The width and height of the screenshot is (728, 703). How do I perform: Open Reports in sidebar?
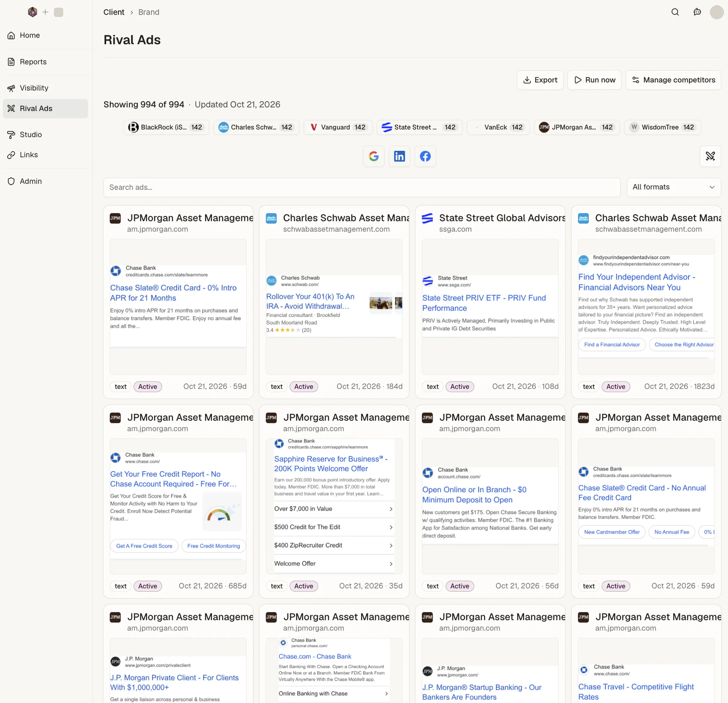(45, 62)
